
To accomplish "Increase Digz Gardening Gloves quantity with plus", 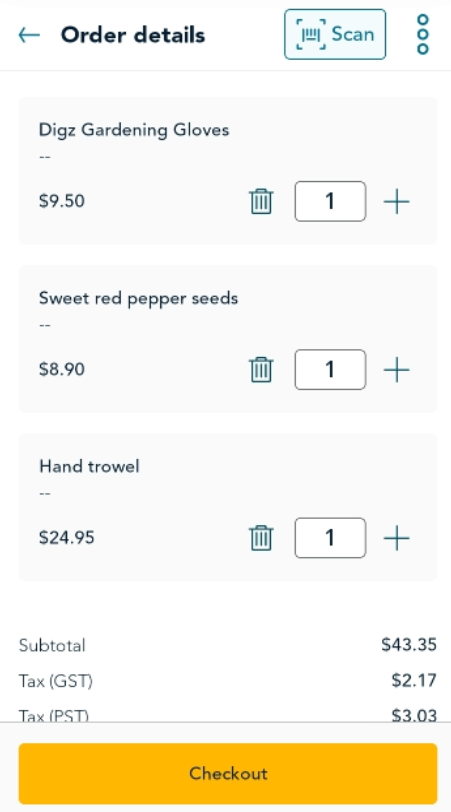I will [397, 201].
